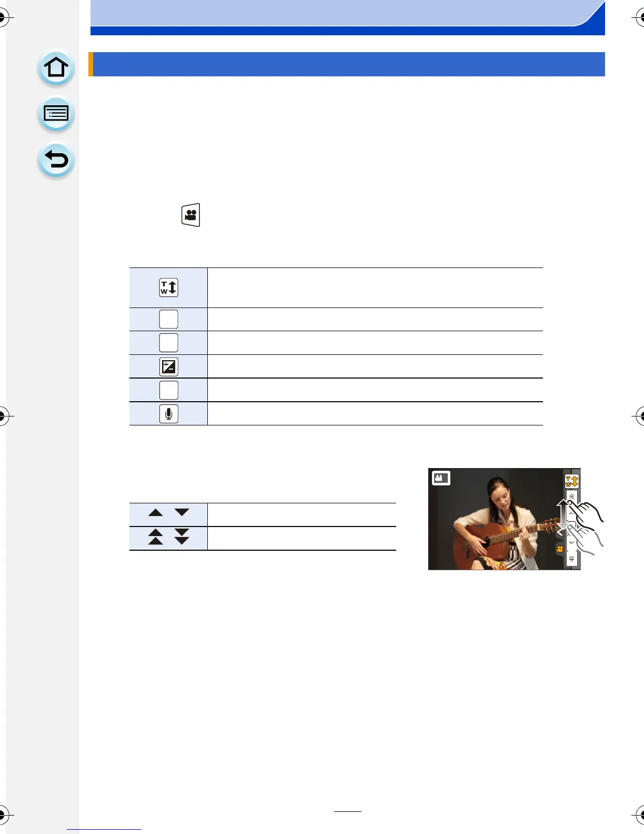
Task: Open the underlined link at bottom left
Action: coord(104,829)
